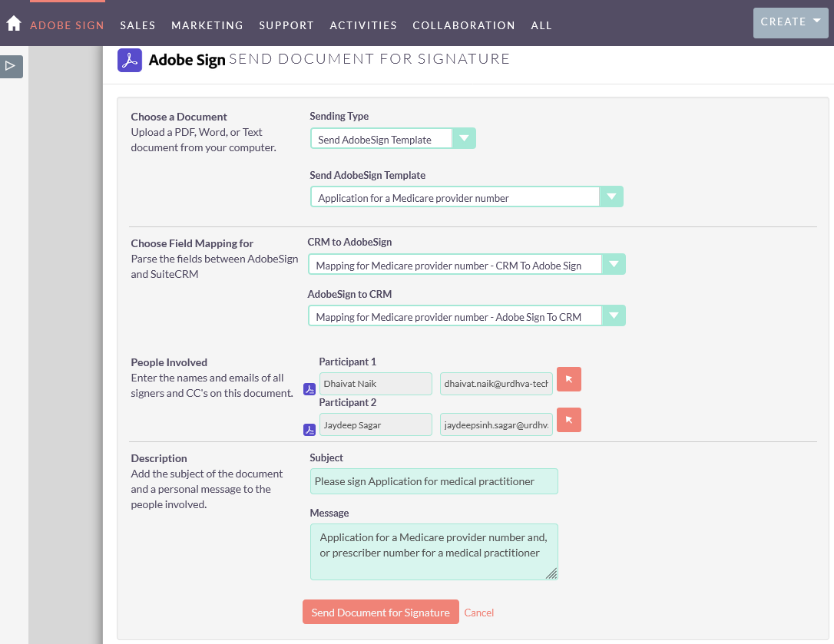Click the 'Choose Field Mapping for' heading
Viewport: 834px width, 644px height.
(192, 243)
